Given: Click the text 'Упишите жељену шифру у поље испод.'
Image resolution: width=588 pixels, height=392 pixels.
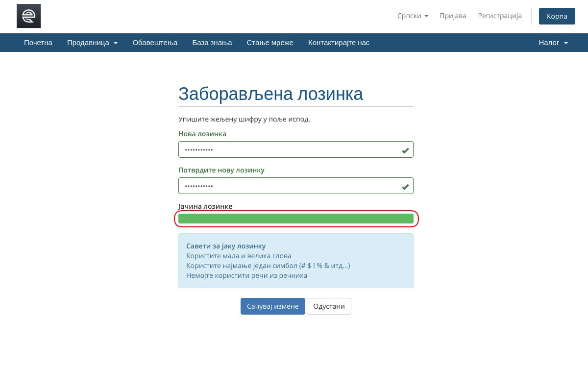Looking at the screenshot, I should coord(244,119).
